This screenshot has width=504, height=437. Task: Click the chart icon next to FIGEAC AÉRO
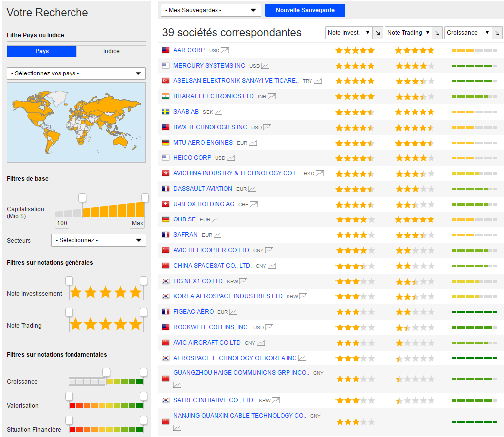pyautogui.click(x=233, y=312)
